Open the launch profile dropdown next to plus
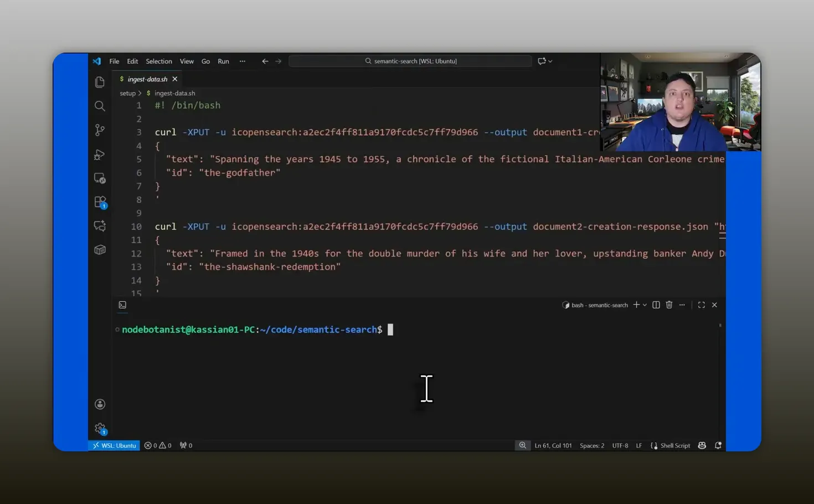 (645, 305)
